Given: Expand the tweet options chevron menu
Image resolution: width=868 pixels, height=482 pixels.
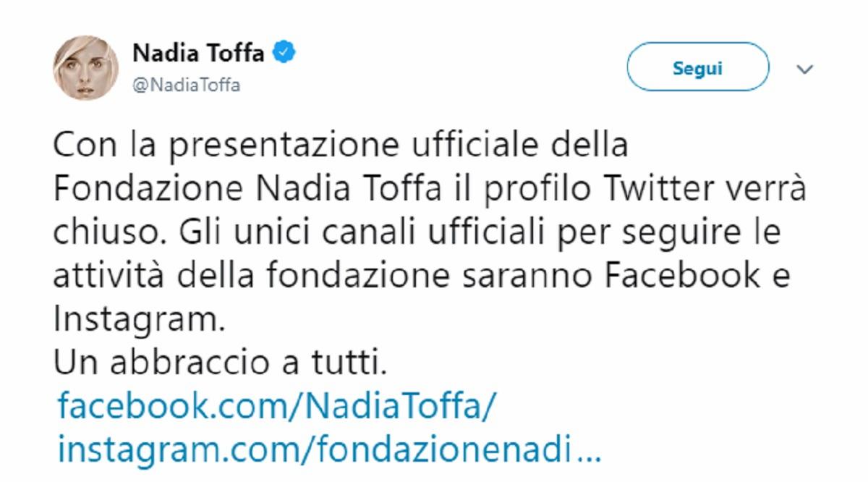Looking at the screenshot, I should click(x=804, y=69).
